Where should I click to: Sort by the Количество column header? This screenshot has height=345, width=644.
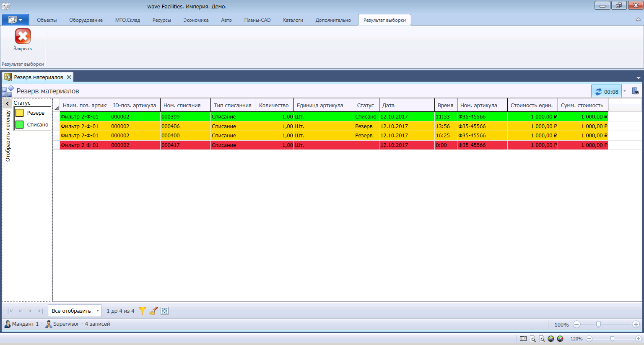(x=275, y=106)
